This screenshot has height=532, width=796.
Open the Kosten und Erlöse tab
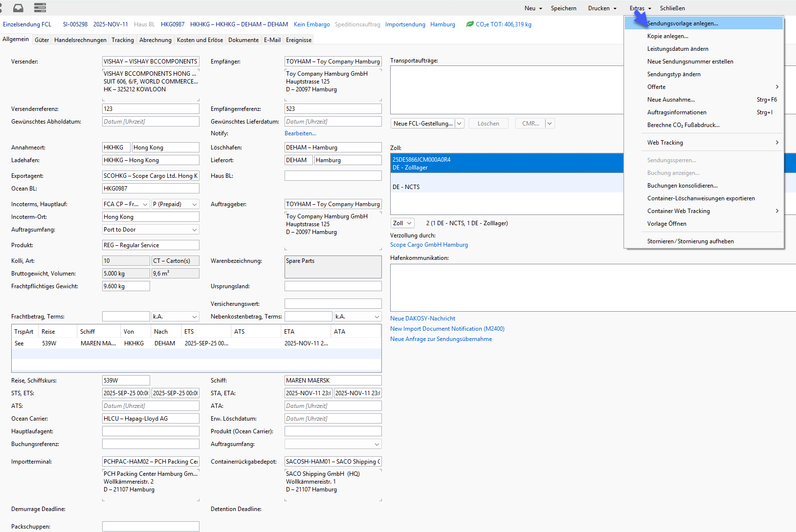(x=199, y=40)
